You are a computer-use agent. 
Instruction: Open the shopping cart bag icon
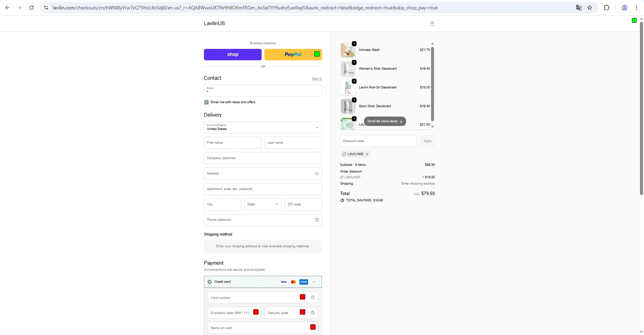(x=432, y=24)
